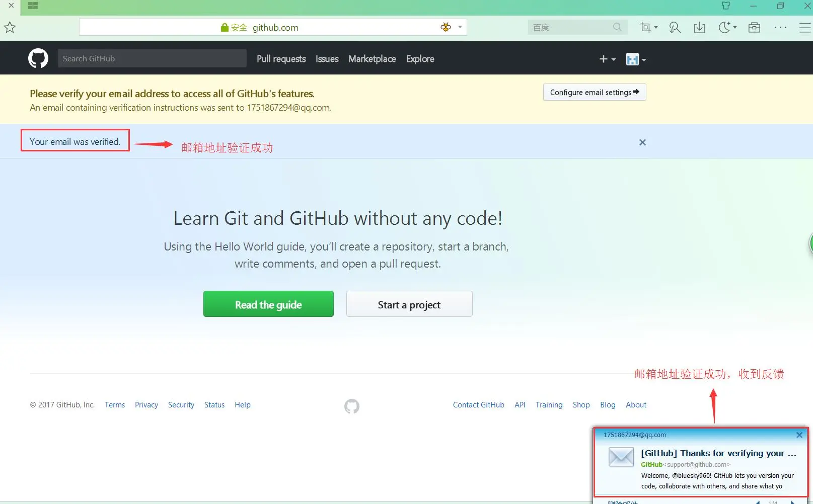
Task: Open the Status footer link
Action: pyautogui.click(x=214, y=405)
